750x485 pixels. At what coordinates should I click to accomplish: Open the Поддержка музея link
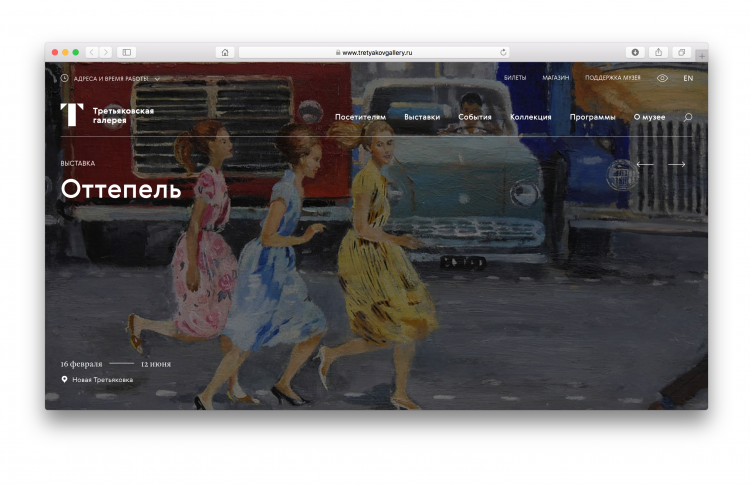pos(612,77)
